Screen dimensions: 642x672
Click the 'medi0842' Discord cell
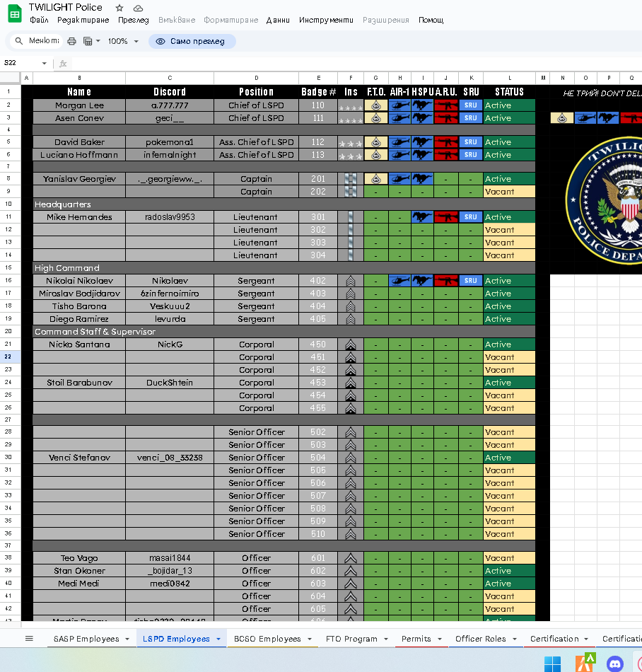pyautogui.click(x=170, y=584)
